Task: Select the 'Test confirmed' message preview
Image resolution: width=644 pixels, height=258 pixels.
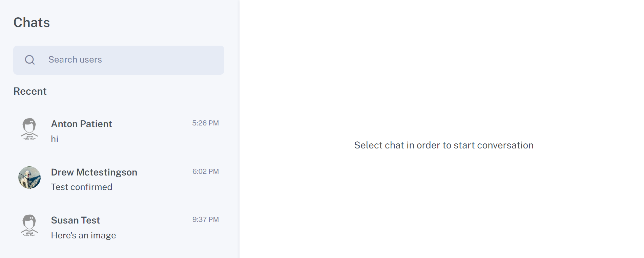Action: click(x=82, y=187)
